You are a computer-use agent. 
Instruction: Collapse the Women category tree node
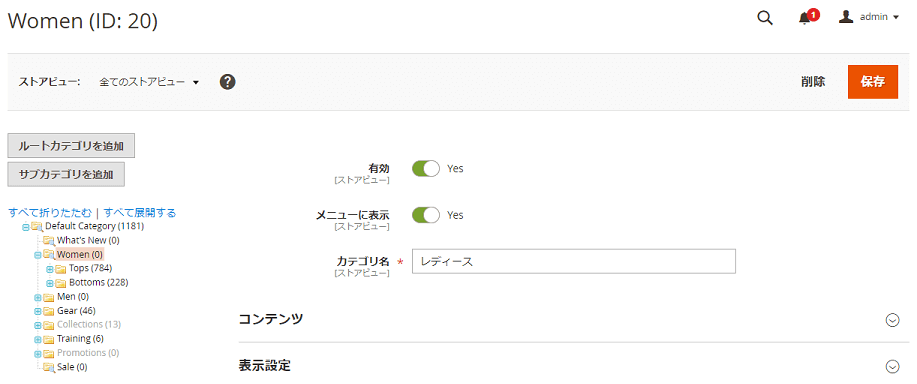[x=37, y=255]
